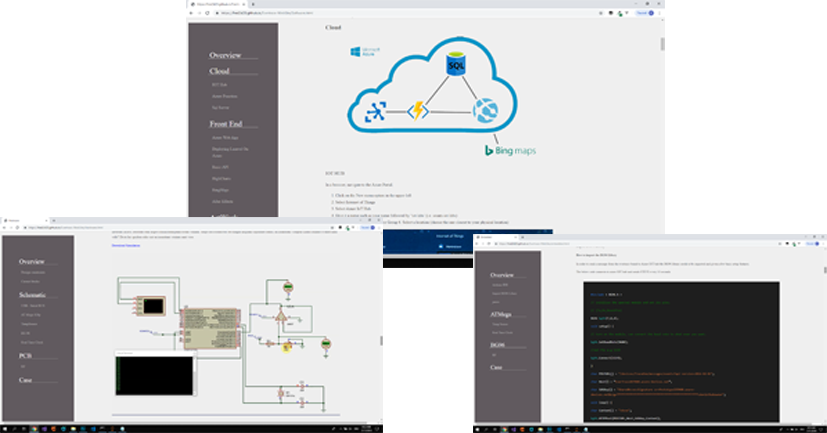
Task: Open profile avatar in bottom-right browser window
Action: [817, 244]
